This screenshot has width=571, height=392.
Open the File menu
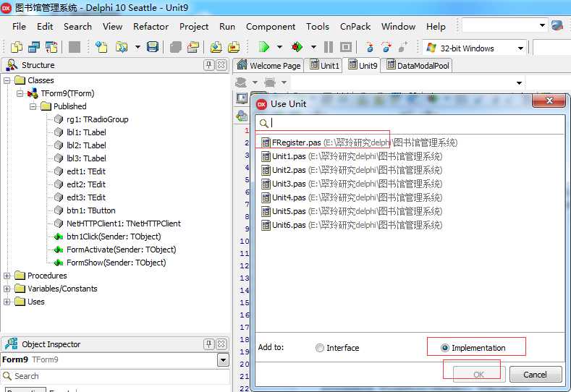(x=19, y=27)
